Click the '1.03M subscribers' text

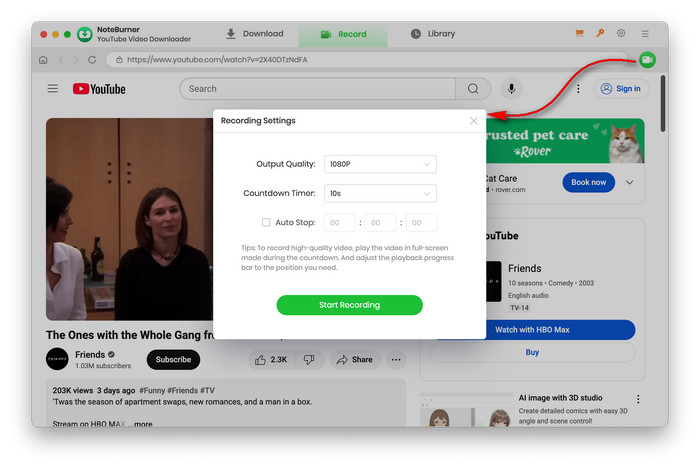click(103, 366)
